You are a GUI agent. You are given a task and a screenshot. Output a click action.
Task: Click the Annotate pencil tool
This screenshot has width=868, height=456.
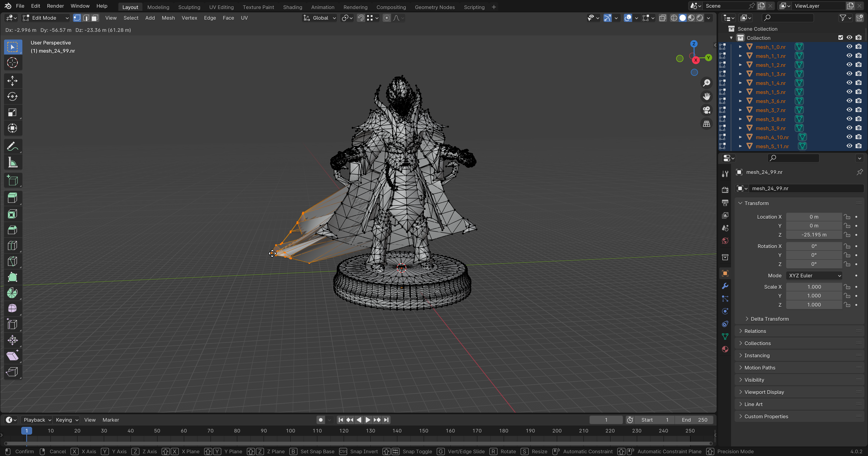pos(12,147)
